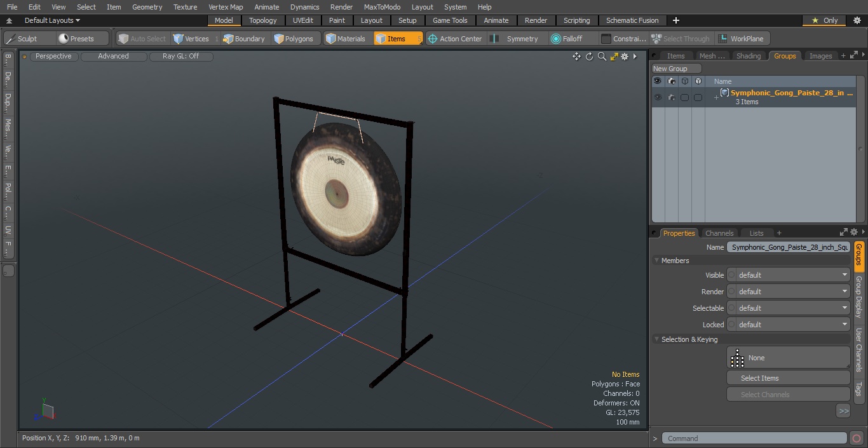Toggle the Only star button
The image size is (868, 448).
pyautogui.click(x=824, y=20)
